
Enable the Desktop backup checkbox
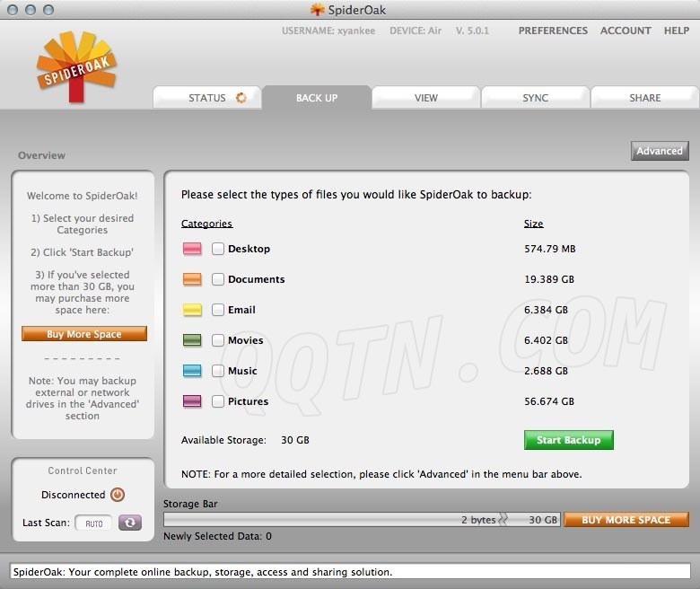(218, 249)
